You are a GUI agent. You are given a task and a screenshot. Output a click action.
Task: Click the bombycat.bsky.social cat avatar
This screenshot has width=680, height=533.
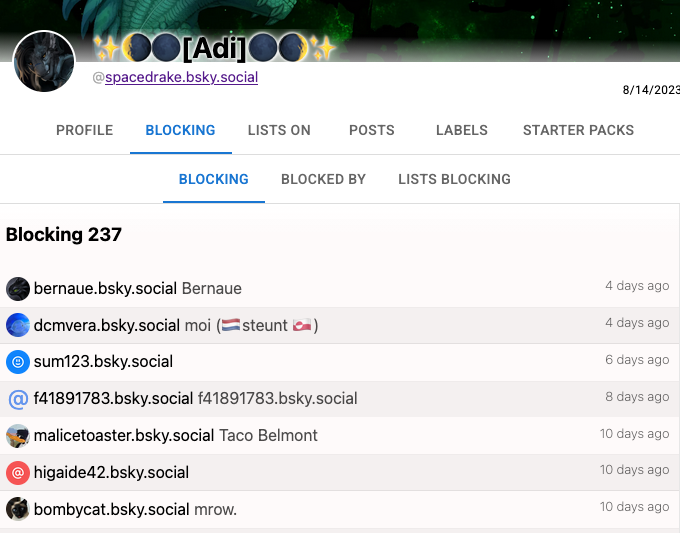coord(18,509)
